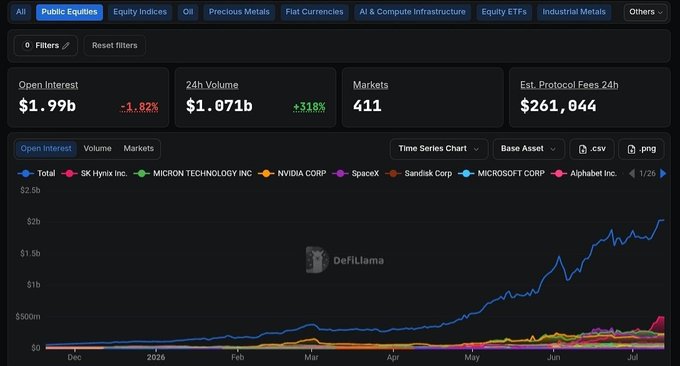Viewport: 680px width, 366px height.
Task: Click Est. Protocol Fees 24h label
Action: tap(569, 85)
